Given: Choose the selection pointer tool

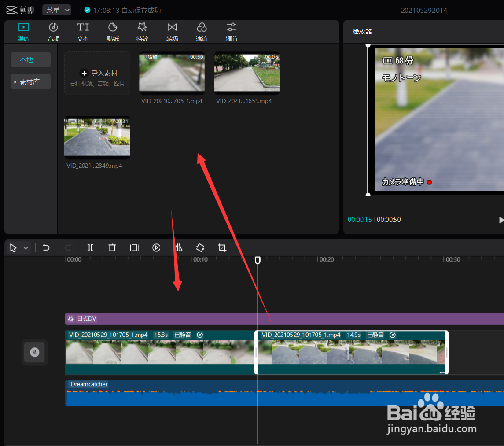Looking at the screenshot, I should pos(13,248).
